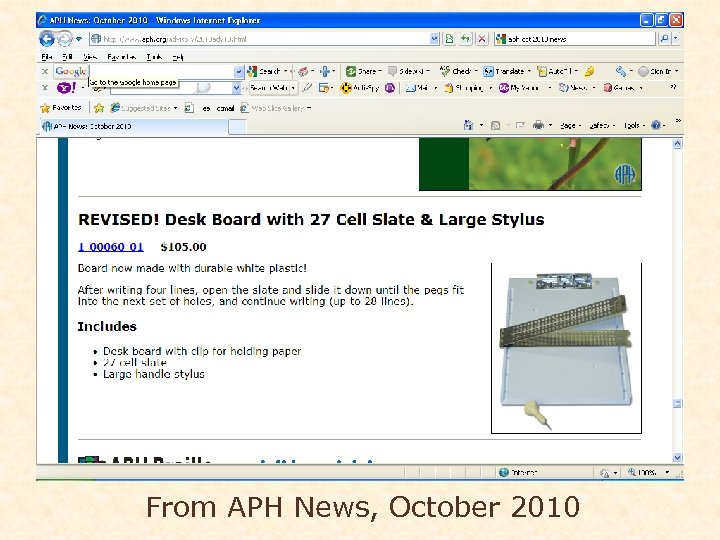The width and height of the screenshot is (720, 540).
Task: Go back with the blue Back arrow
Action: tap(47, 39)
